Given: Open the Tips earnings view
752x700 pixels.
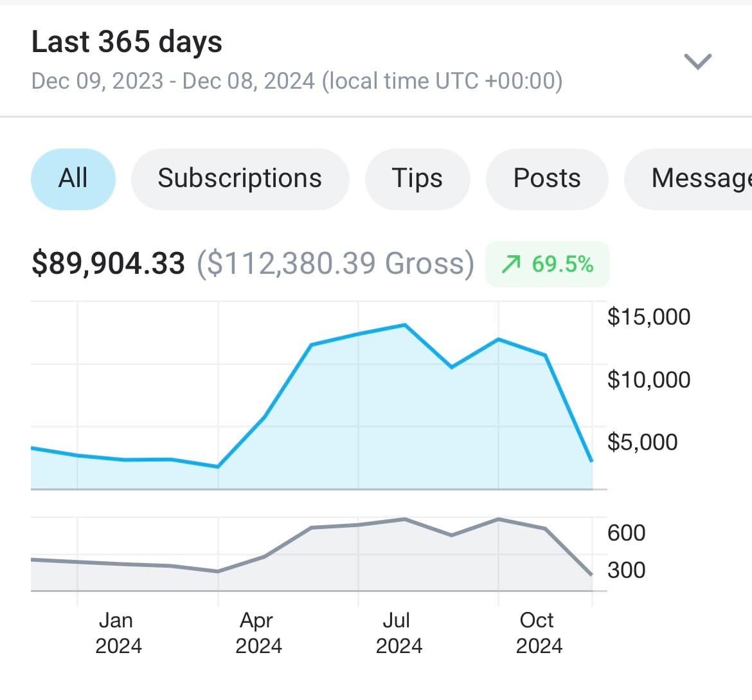Looking at the screenshot, I should click(417, 179).
